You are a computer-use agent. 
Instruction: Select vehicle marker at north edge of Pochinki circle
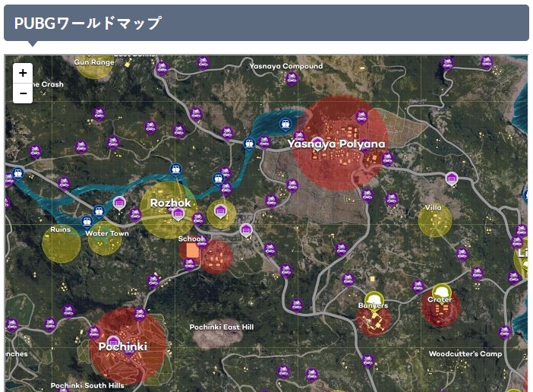(140, 314)
